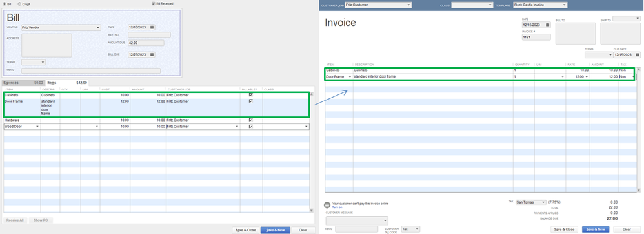Open the Customer Tax Code dropdown

coord(418,229)
